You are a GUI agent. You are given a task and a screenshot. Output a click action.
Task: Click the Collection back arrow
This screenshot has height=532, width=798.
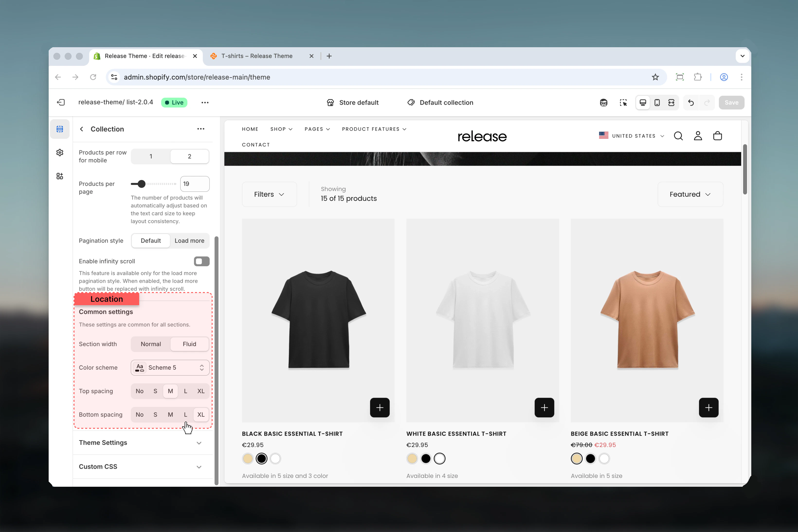82,129
